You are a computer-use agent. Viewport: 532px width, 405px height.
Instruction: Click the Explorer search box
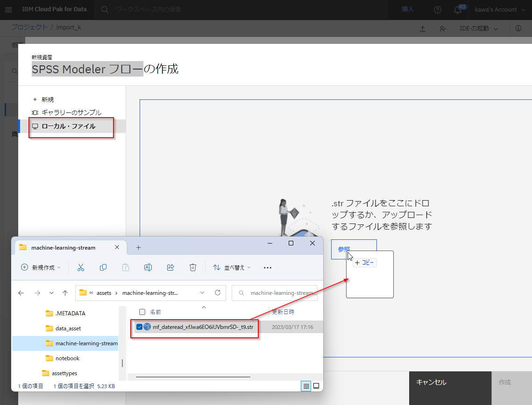(x=275, y=293)
